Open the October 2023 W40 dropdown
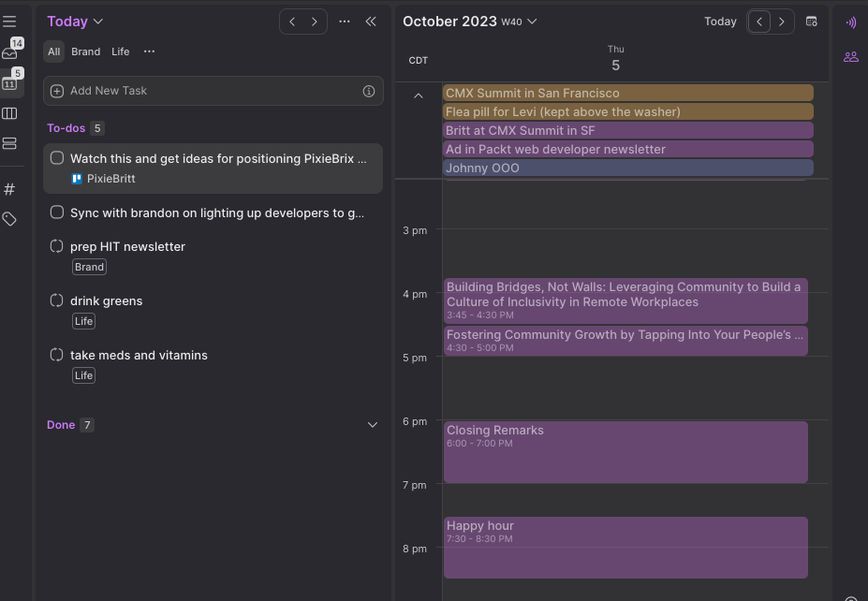 [470, 21]
